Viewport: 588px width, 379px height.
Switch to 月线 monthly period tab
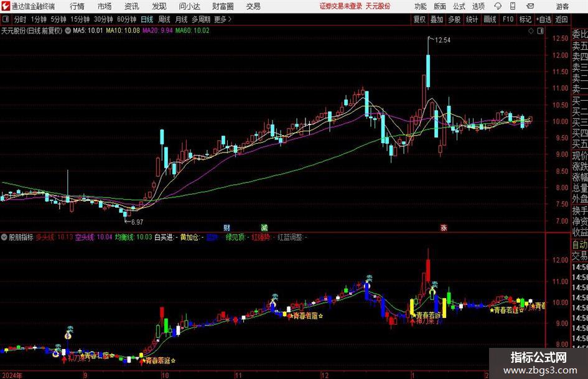click(x=181, y=19)
